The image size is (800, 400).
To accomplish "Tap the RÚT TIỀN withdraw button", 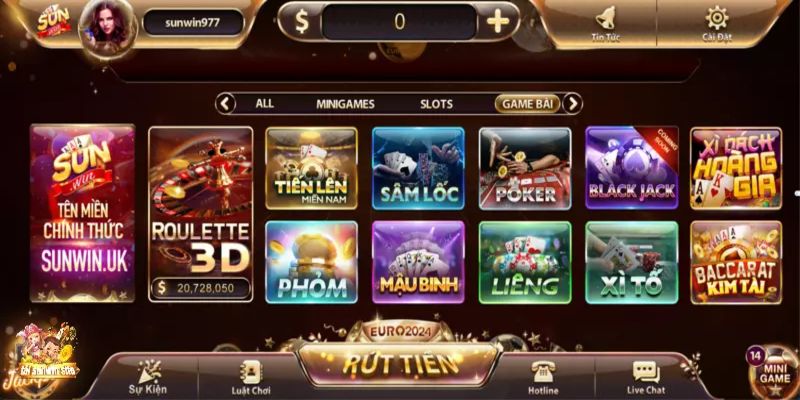I will pos(399,363).
